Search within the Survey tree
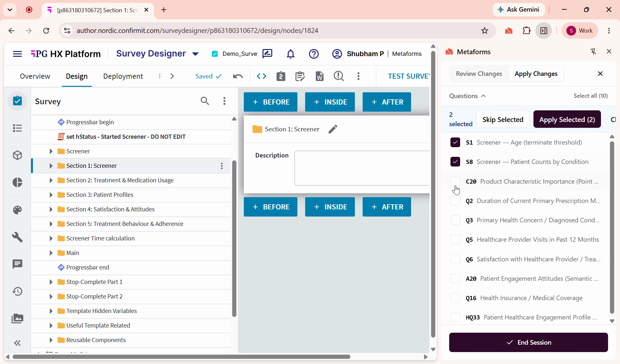The width and height of the screenshot is (620, 364). tap(205, 101)
